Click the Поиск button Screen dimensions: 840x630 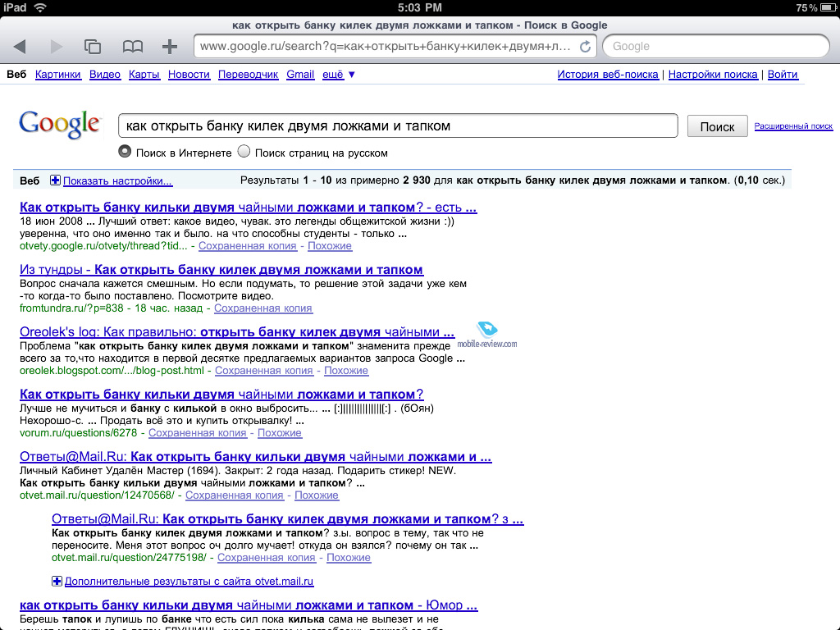(717, 126)
